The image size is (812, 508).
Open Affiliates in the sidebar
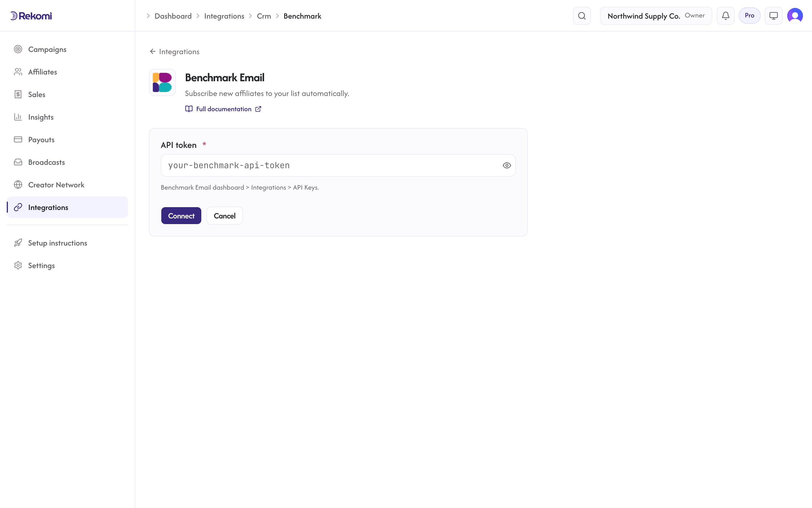point(67,72)
